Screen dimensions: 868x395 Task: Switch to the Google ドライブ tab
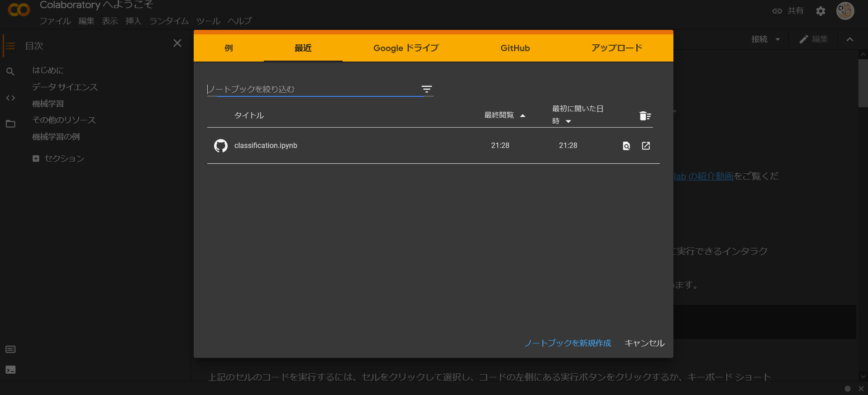(406, 48)
